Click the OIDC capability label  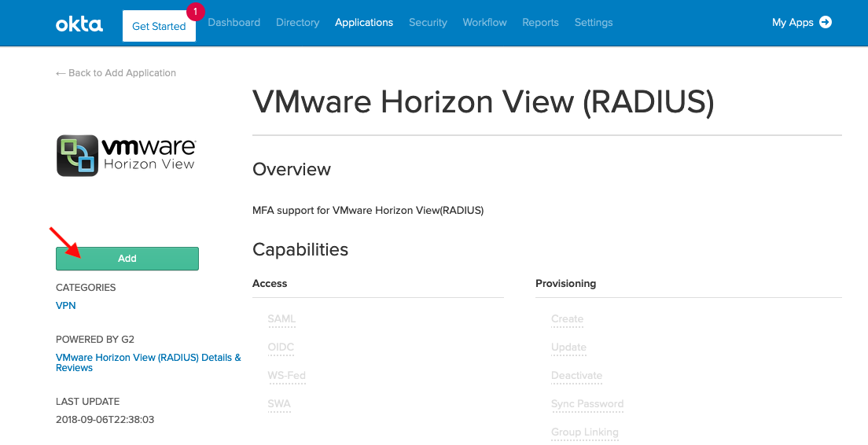click(x=281, y=348)
